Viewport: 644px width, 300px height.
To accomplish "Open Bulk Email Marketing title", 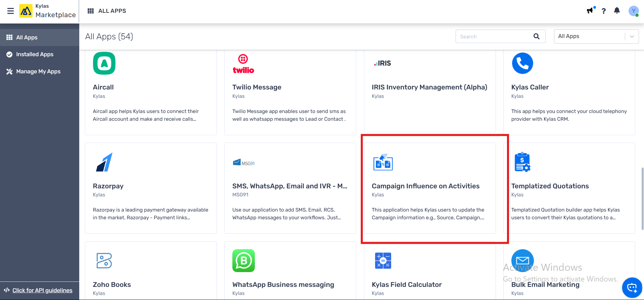I will click(545, 285).
